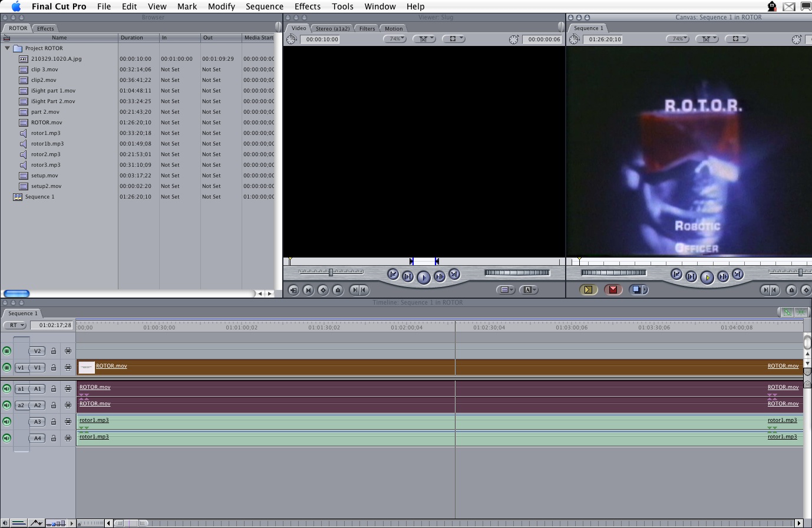Select rotor1b.mp3 in Browser
The height and width of the screenshot is (528, 812).
pos(47,144)
